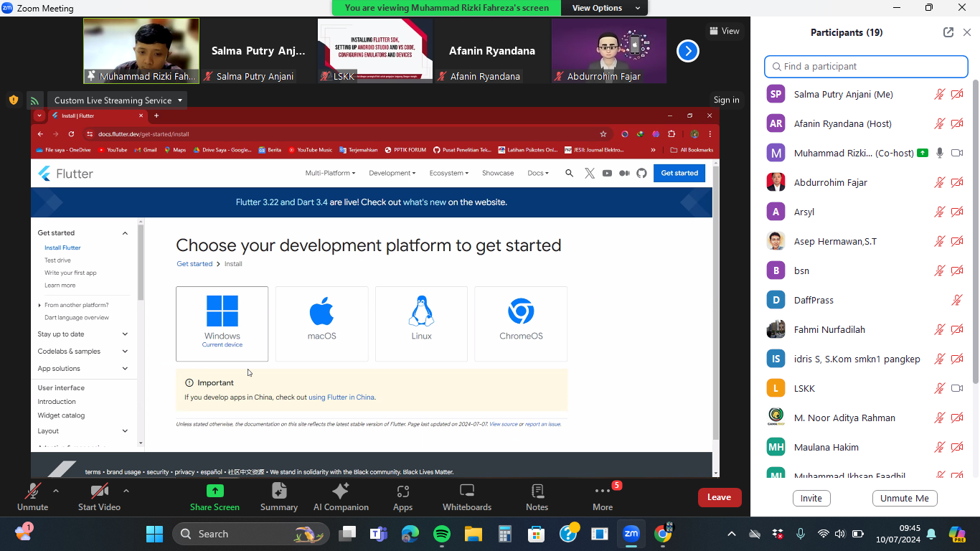This screenshot has height=551, width=980.
Task: Click the Invite button
Action: (x=811, y=498)
